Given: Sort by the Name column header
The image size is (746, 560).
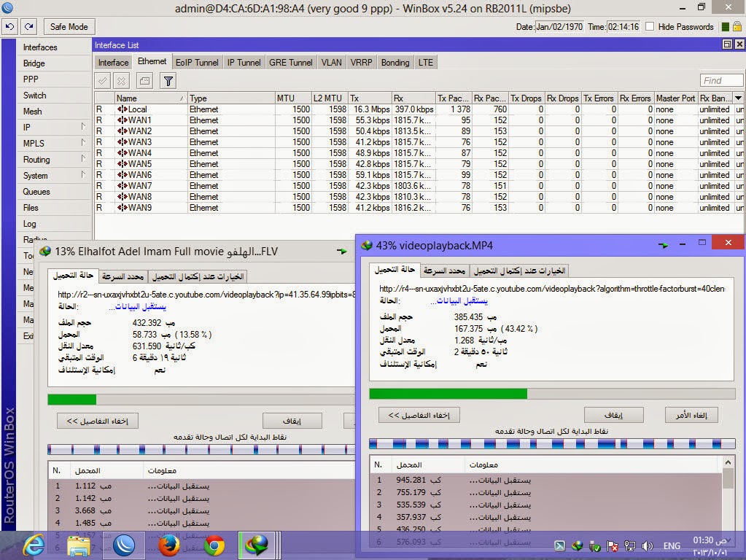Looking at the screenshot, I should click(x=150, y=98).
